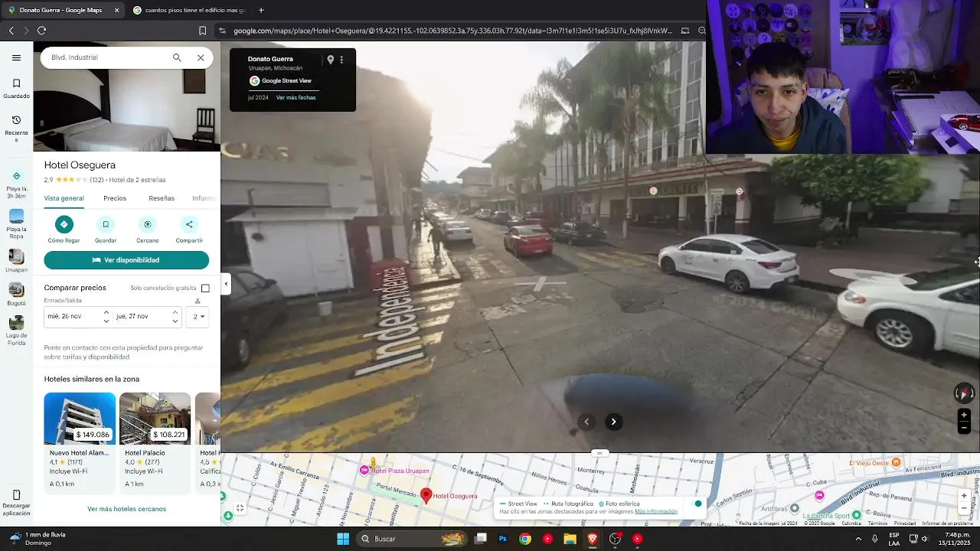Open the Recientes history list
The width and height of the screenshot is (980, 551).
(x=16, y=129)
